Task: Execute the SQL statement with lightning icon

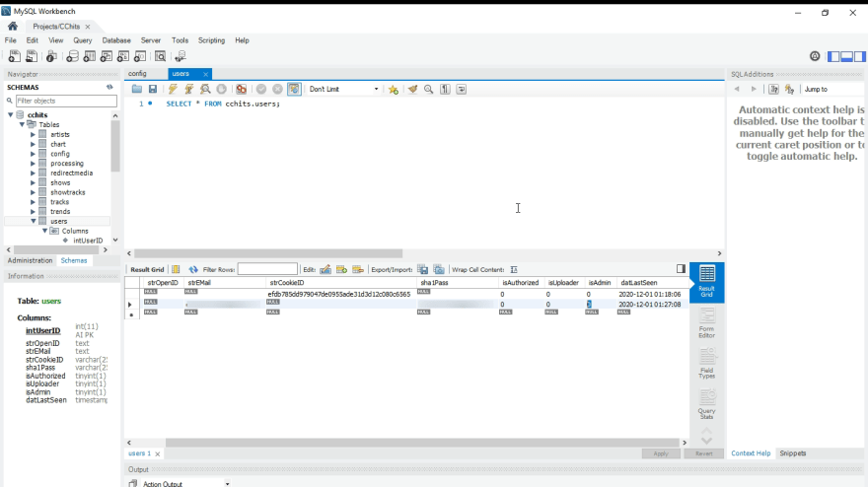Action: (x=173, y=89)
